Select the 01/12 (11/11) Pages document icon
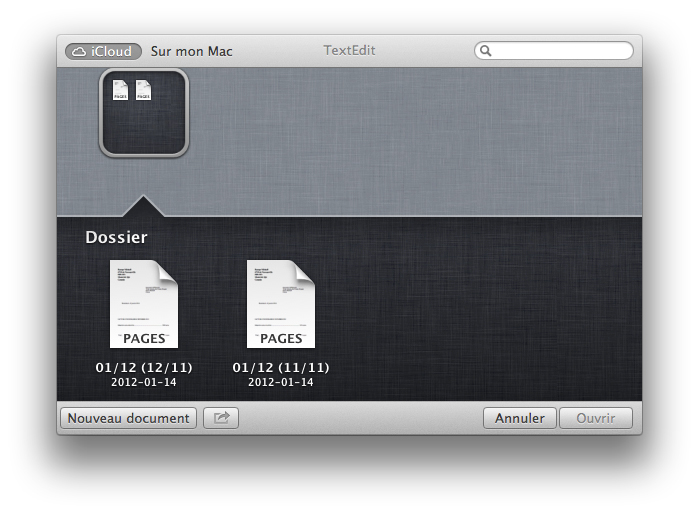The width and height of the screenshot is (699, 514). (x=280, y=304)
